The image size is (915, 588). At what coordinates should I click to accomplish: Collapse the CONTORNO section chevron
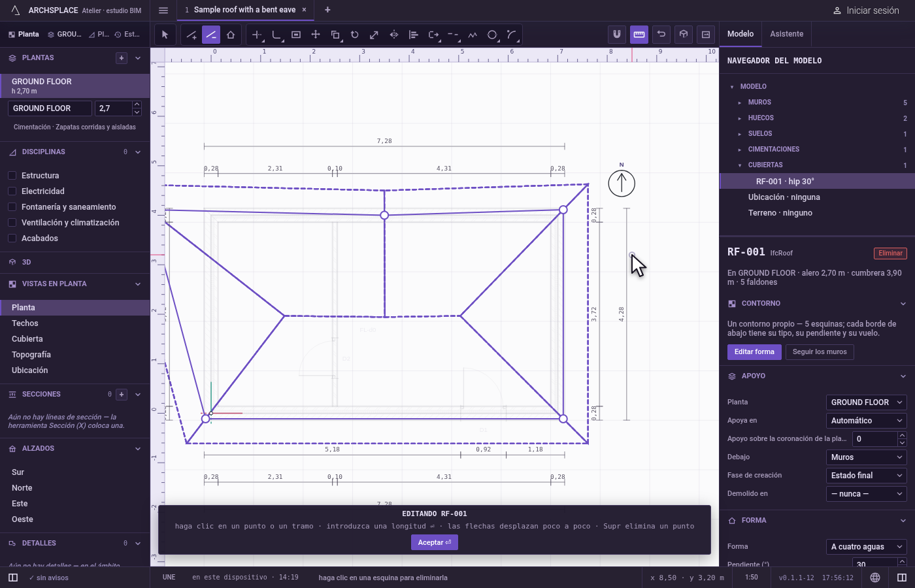tap(903, 304)
